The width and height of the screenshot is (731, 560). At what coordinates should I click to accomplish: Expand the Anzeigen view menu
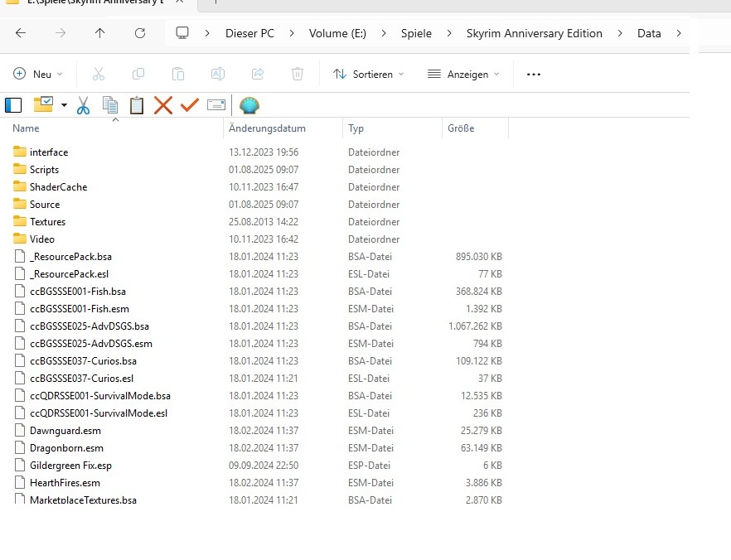coord(463,74)
